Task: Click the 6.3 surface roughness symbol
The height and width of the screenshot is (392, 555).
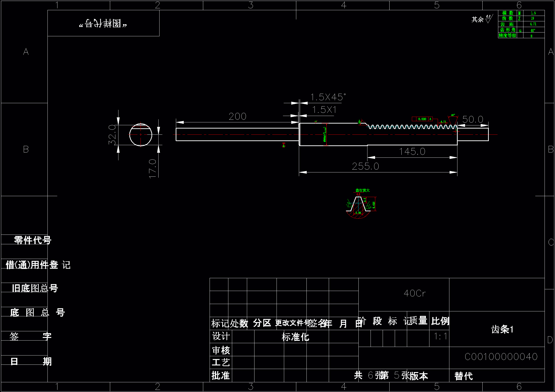Action: click(489, 19)
